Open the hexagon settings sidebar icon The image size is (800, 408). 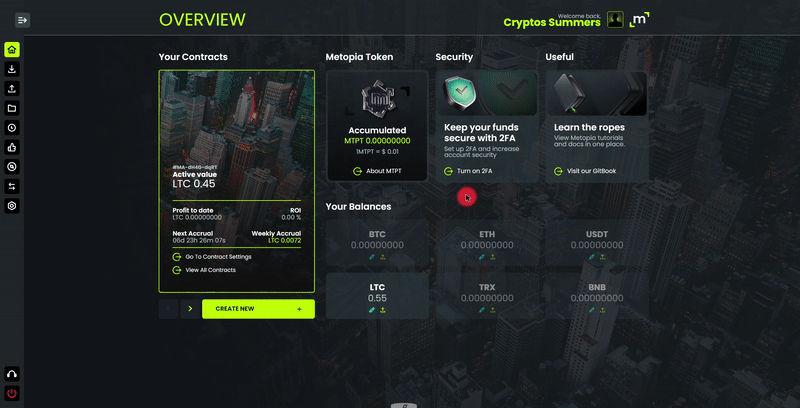(x=12, y=206)
